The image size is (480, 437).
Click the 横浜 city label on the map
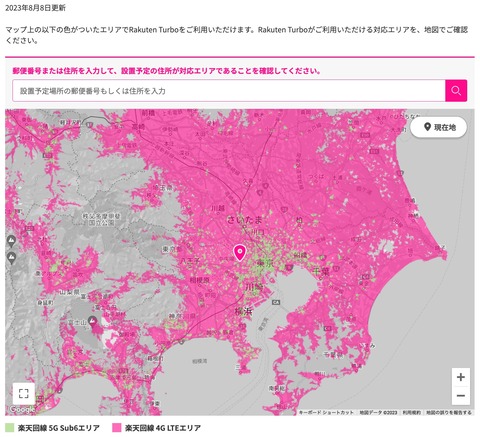[244, 312]
